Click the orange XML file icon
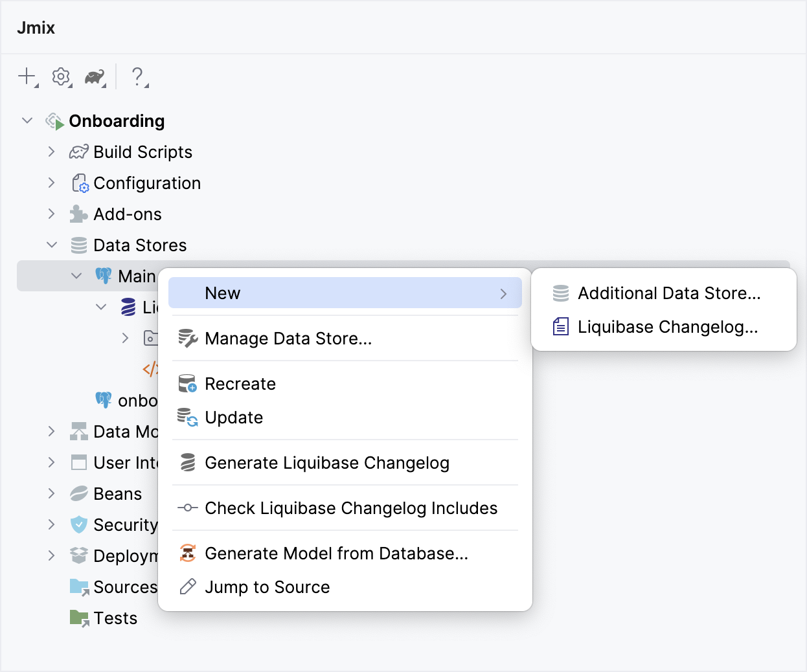The height and width of the screenshot is (672, 807). 150,370
